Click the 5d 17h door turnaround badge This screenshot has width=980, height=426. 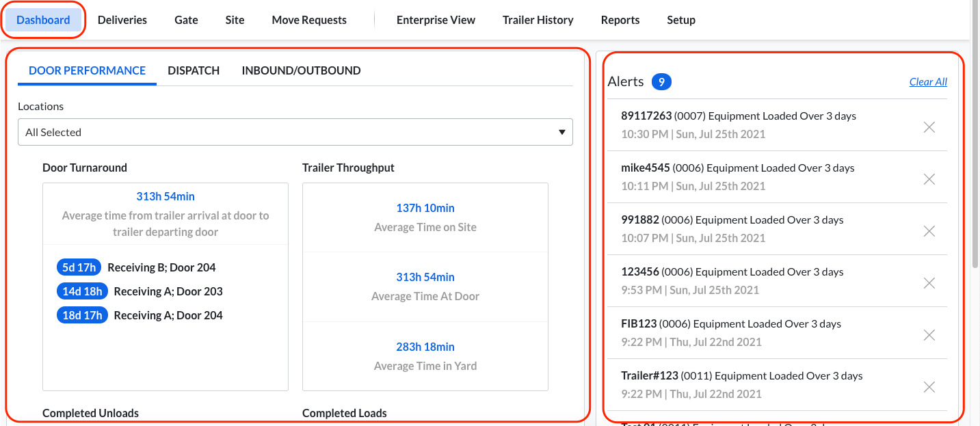(x=79, y=267)
